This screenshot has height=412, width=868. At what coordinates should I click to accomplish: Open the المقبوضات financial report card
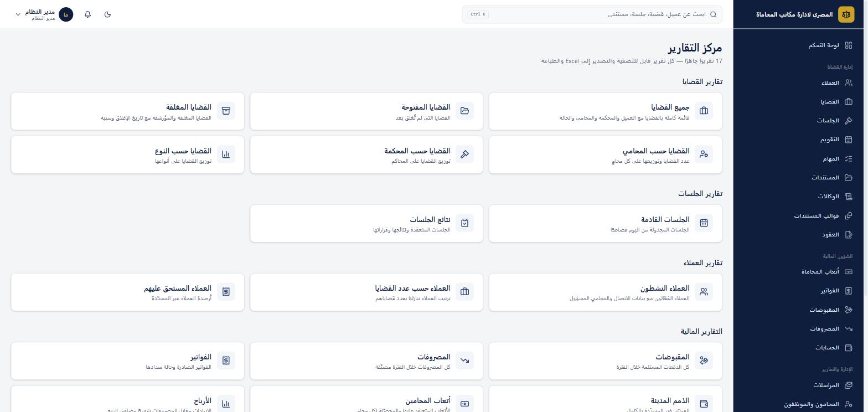click(x=606, y=361)
